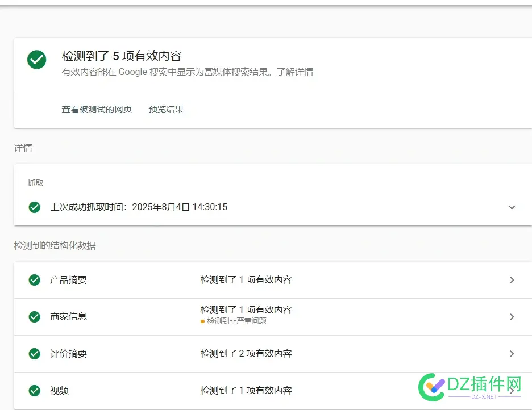Click the 检测到的结构化数据 heading

pos(55,245)
